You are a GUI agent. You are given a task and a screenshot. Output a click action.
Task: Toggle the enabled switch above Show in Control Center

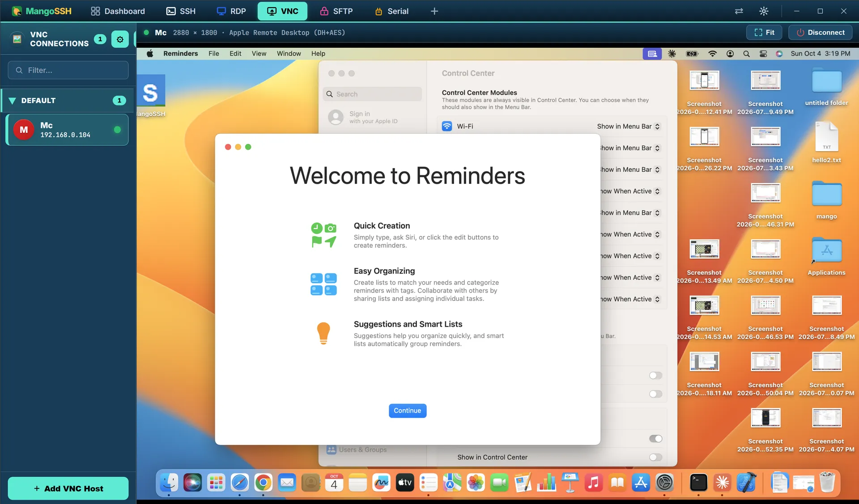(x=655, y=439)
